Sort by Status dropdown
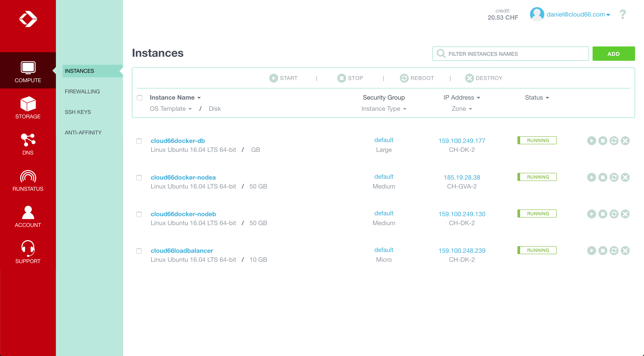This screenshot has width=644, height=356. (537, 97)
